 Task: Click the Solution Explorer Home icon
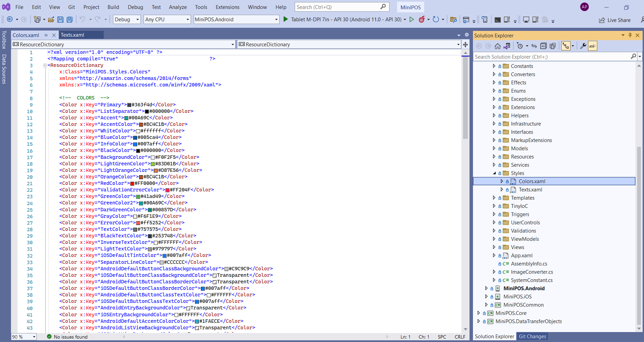pyautogui.click(x=497, y=46)
